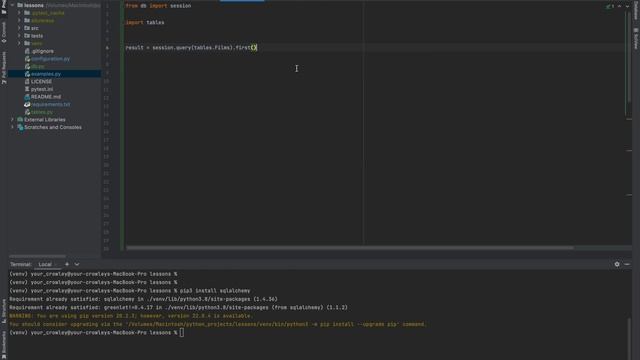Expand the venv folder arrow
The width and height of the screenshot is (640, 360).
tap(19, 43)
